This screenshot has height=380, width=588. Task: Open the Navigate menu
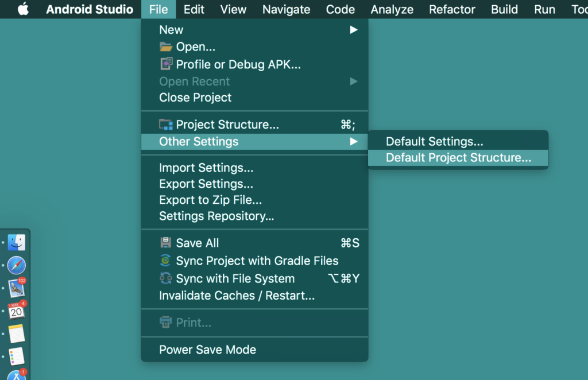click(x=286, y=9)
